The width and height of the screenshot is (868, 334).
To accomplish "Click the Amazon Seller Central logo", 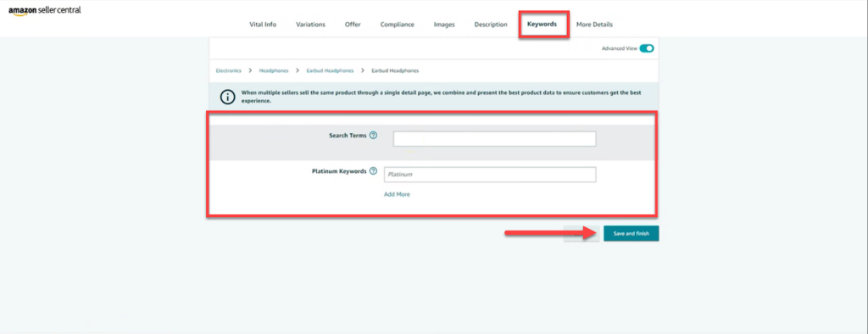I will pos(45,11).
